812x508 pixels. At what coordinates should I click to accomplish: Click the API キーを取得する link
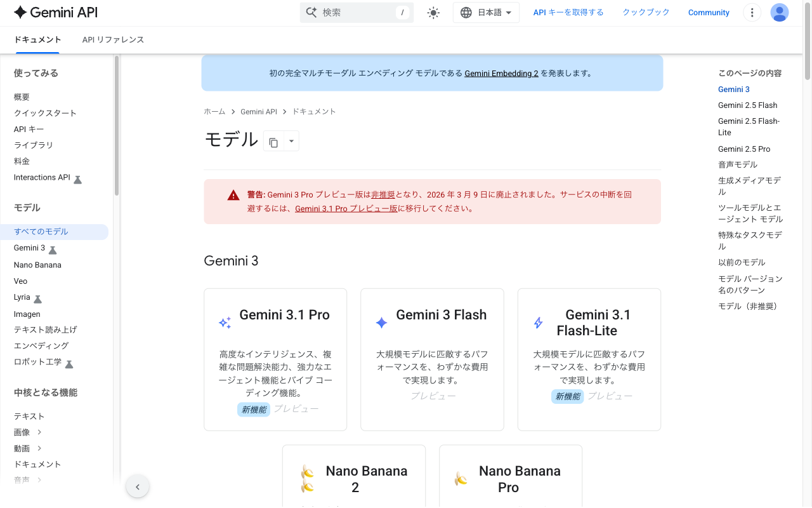point(568,12)
